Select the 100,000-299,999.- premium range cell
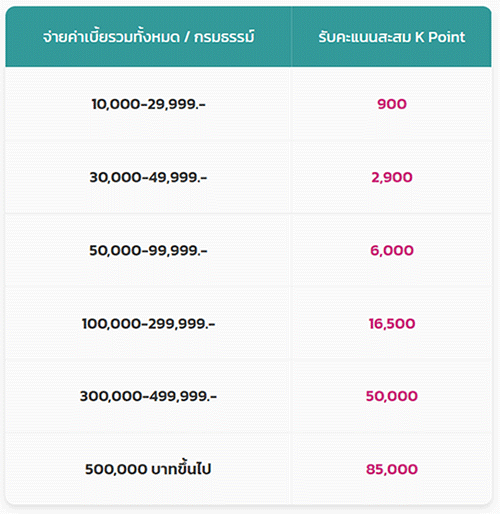Viewport: 500px width, 514px height. click(x=148, y=323)
